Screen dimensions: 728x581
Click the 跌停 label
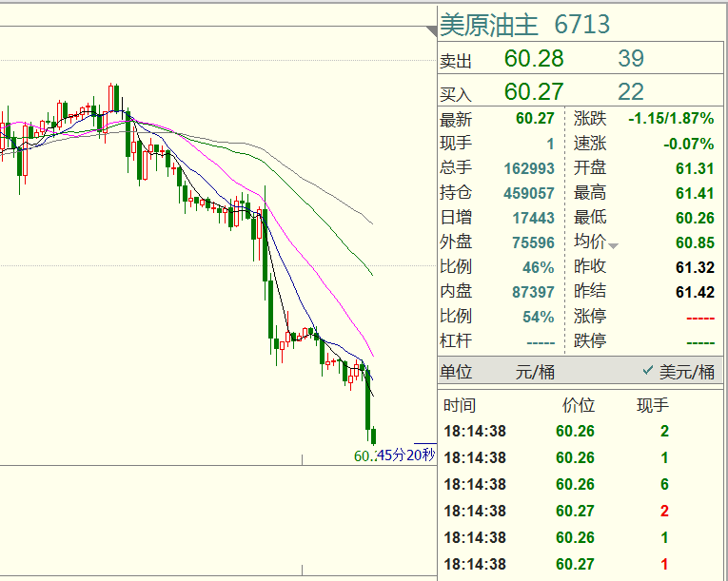pyautogui.click(x=590, y=340)
